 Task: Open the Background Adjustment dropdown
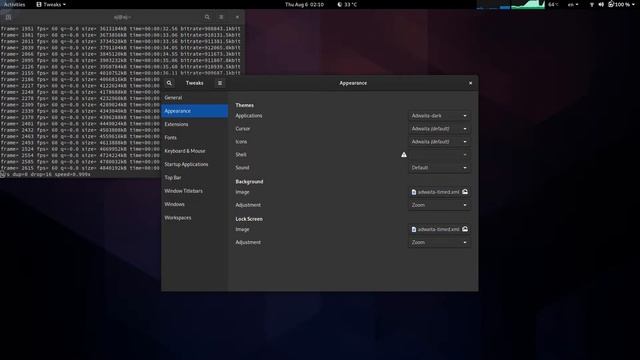(439, 205)
